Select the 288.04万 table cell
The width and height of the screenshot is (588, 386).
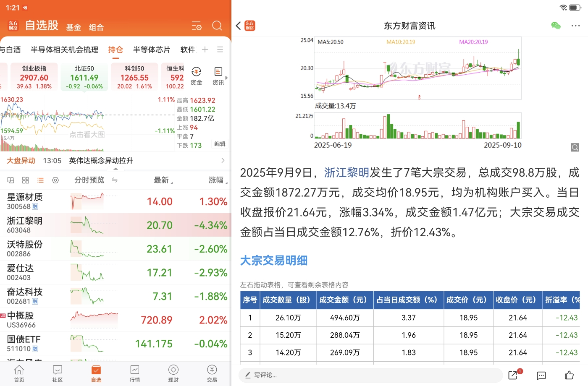345,335
